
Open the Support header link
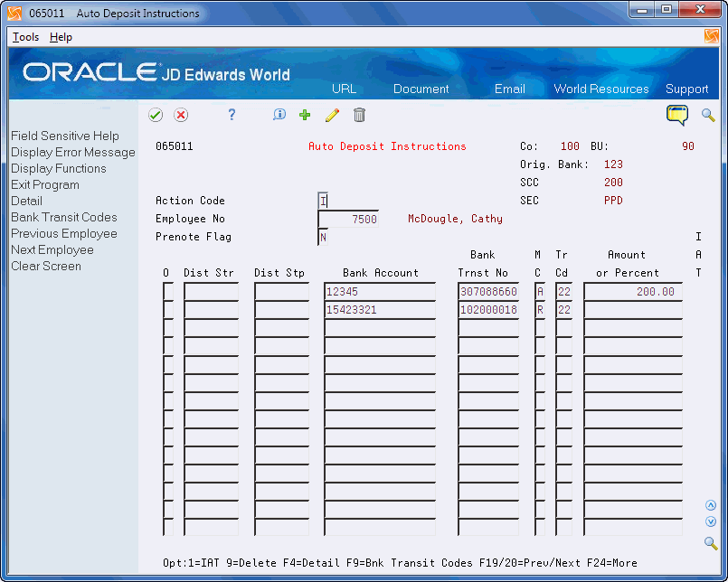686,89
